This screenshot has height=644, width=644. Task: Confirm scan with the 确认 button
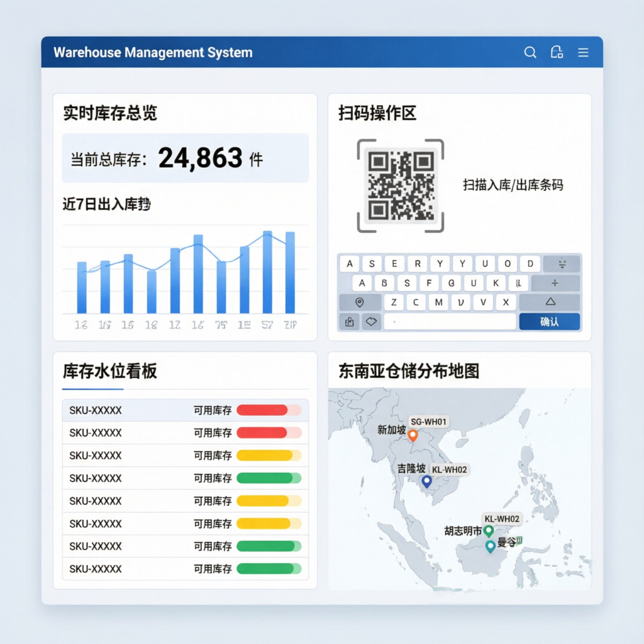pyautogui.click(x=550, y=321)
